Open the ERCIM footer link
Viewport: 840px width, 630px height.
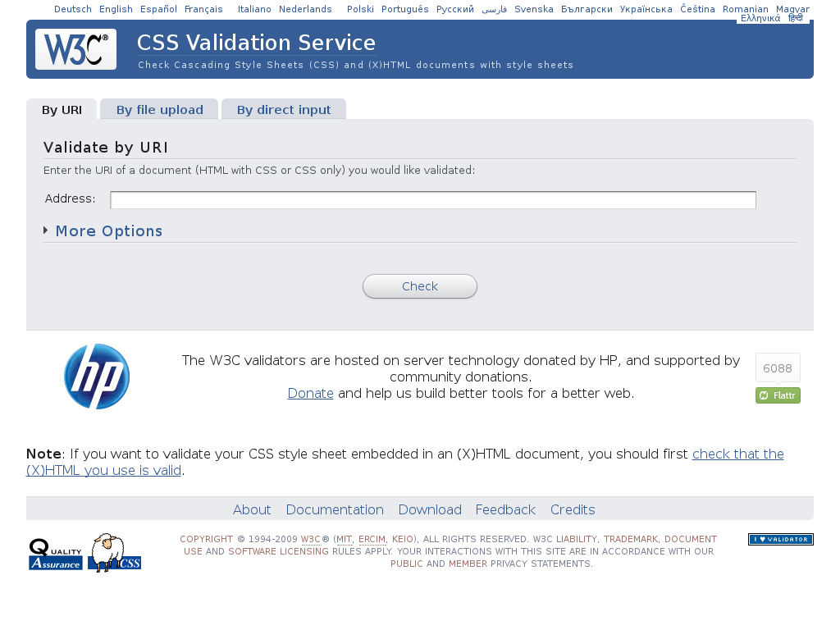click(x=372, y=539)
